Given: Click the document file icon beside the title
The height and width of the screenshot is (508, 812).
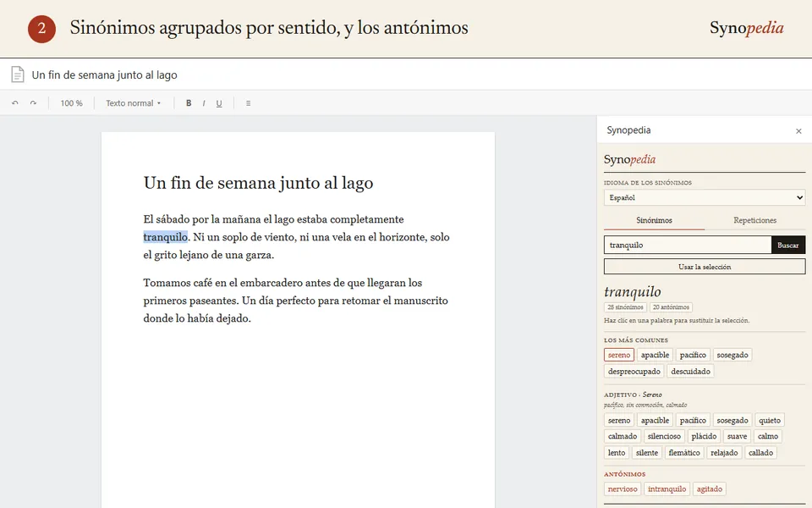Looking at the screenshot, I should click(18, 75).
